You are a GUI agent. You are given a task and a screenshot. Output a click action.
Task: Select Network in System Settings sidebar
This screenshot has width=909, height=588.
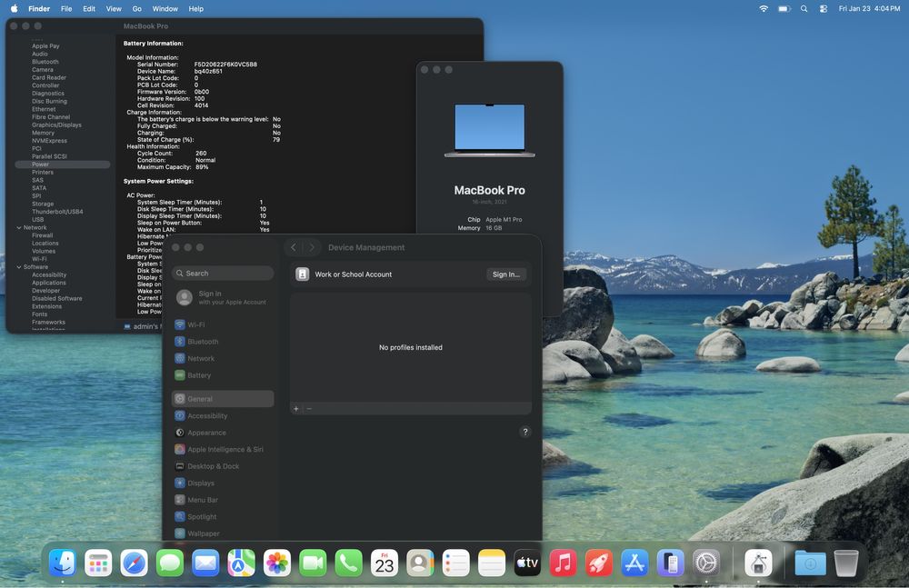224,358
